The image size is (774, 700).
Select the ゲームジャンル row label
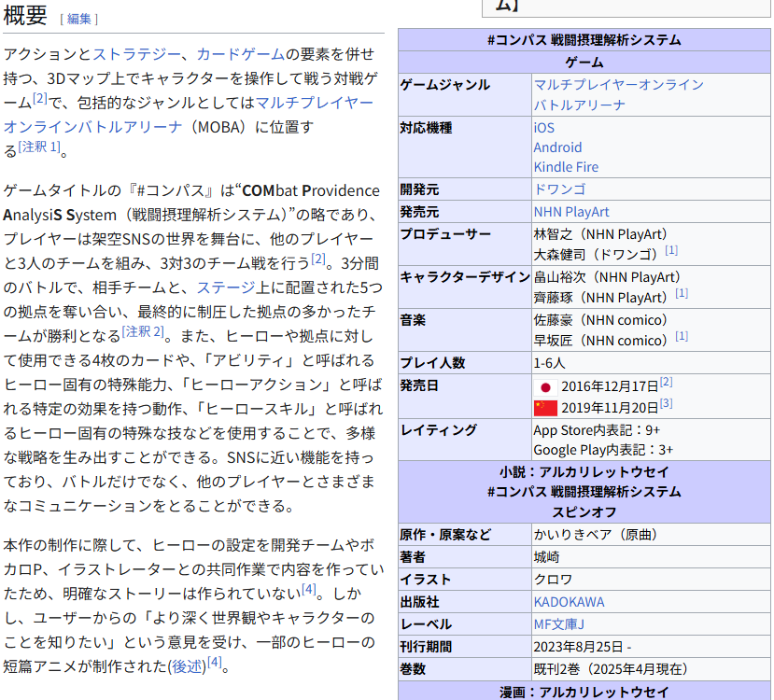pos(445,85)
